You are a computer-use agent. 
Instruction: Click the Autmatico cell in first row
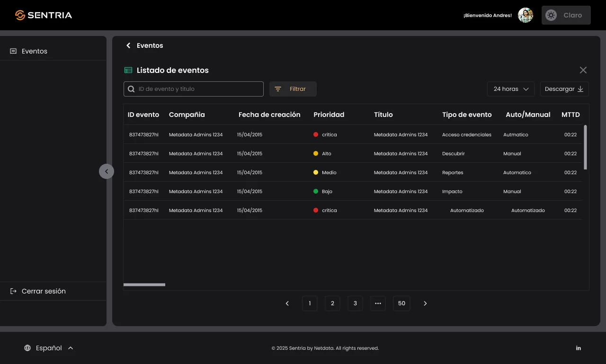[x=516, y=134]
